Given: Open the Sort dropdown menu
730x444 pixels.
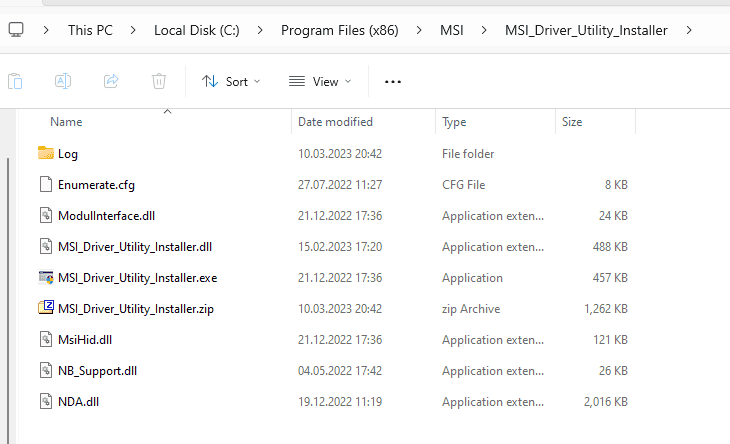Looking at the screenshot, I should pos(231,82).
